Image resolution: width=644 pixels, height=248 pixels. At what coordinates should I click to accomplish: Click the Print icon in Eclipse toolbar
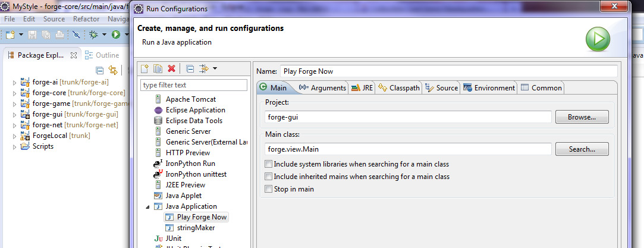coord(59,35)
